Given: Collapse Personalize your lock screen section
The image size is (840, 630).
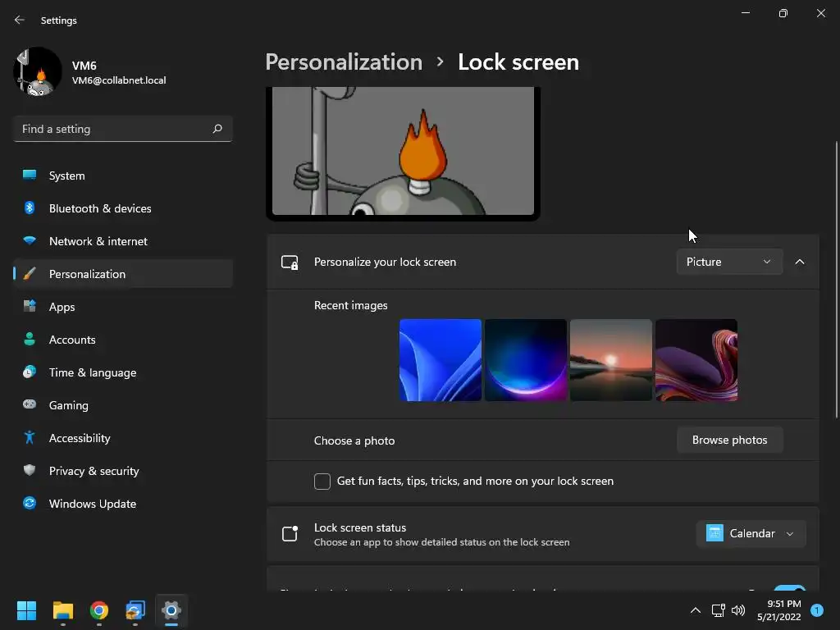Looking at the screenshot, I should pyautogui.click(x=800, y=262).
